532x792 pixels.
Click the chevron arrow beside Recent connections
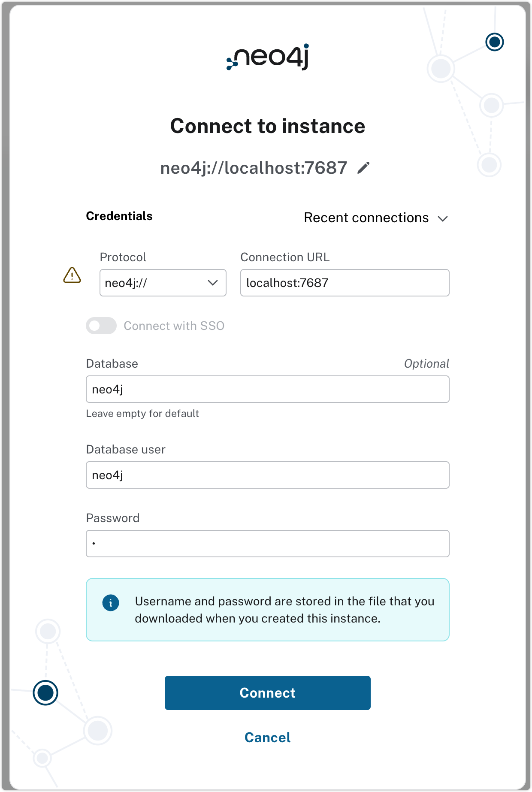[443, 219]
